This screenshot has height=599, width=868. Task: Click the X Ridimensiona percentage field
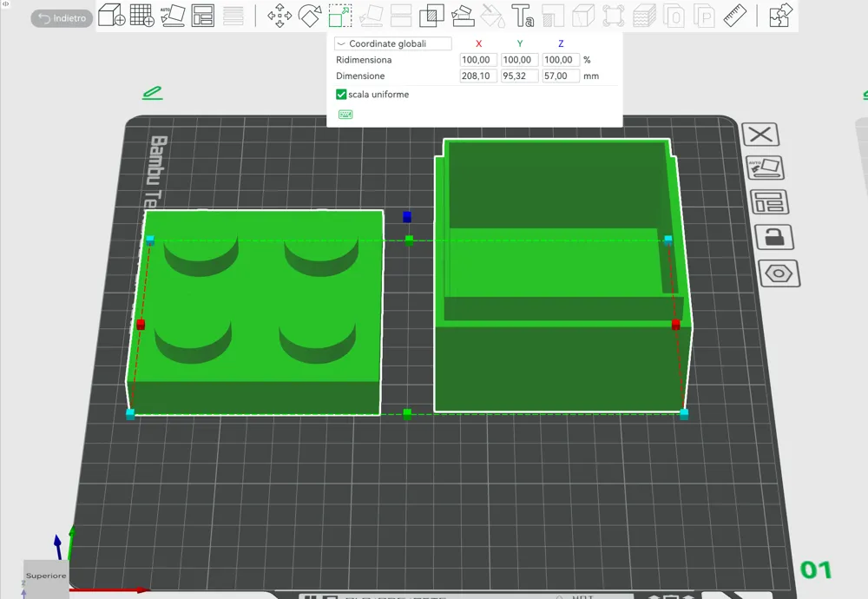click(478, 60)
